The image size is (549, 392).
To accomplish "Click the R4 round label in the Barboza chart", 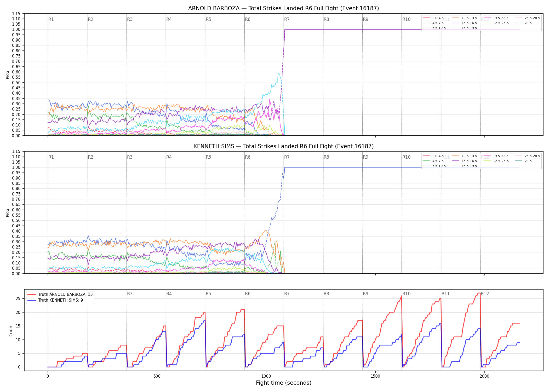I will click(169, 19).
